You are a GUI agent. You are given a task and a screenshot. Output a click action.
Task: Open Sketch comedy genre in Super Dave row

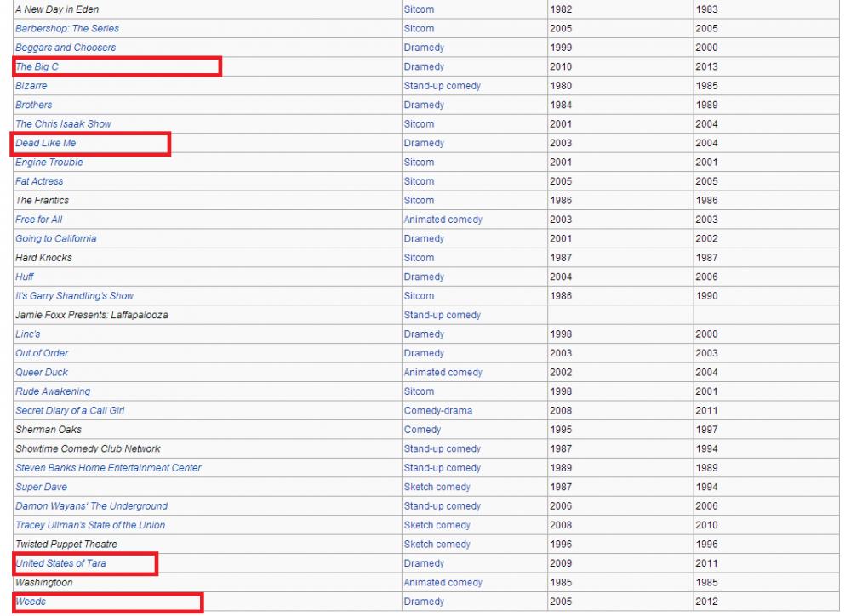[437, 487]
